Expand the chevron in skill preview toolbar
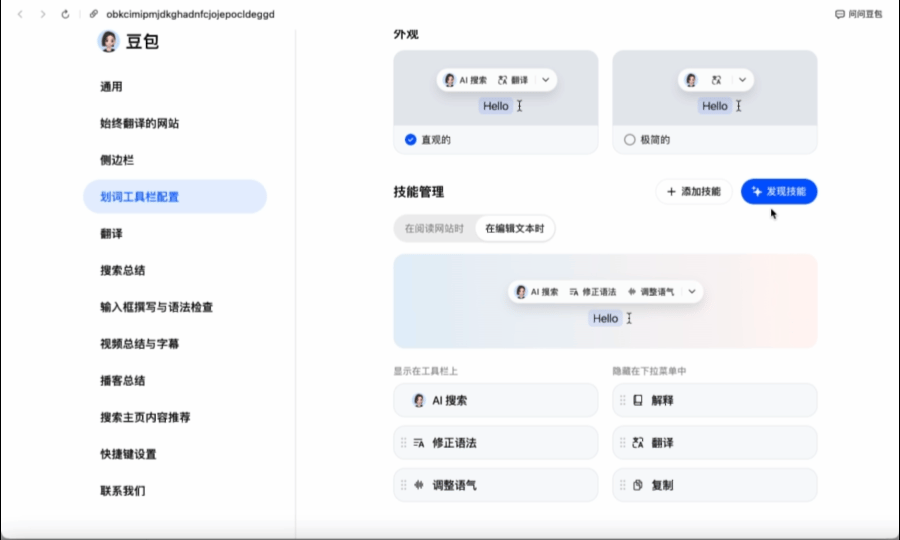The height and width of the screenshot is (540, 900). 692,292
